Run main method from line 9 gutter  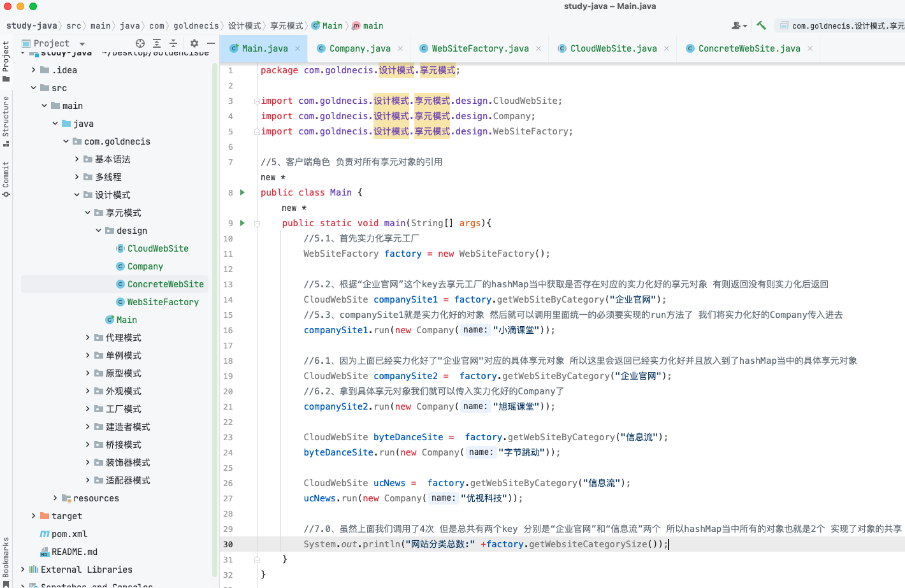(242, 223)
